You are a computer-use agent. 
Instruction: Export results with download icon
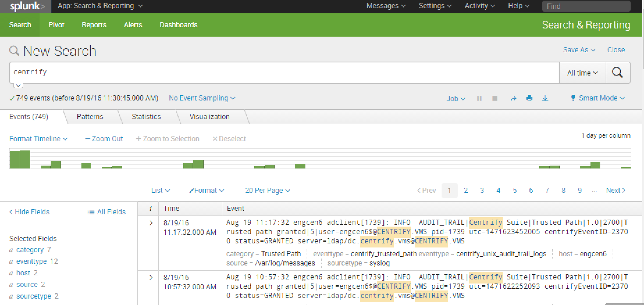[x=545, y=98]
